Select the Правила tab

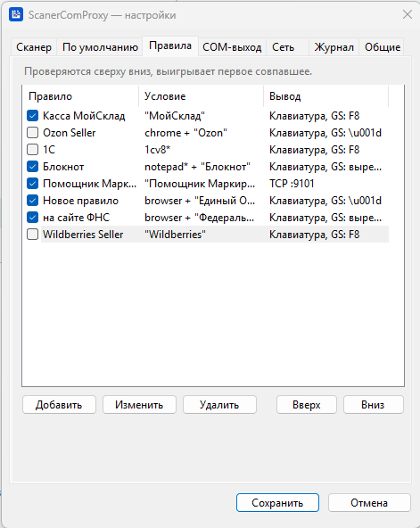170,45
